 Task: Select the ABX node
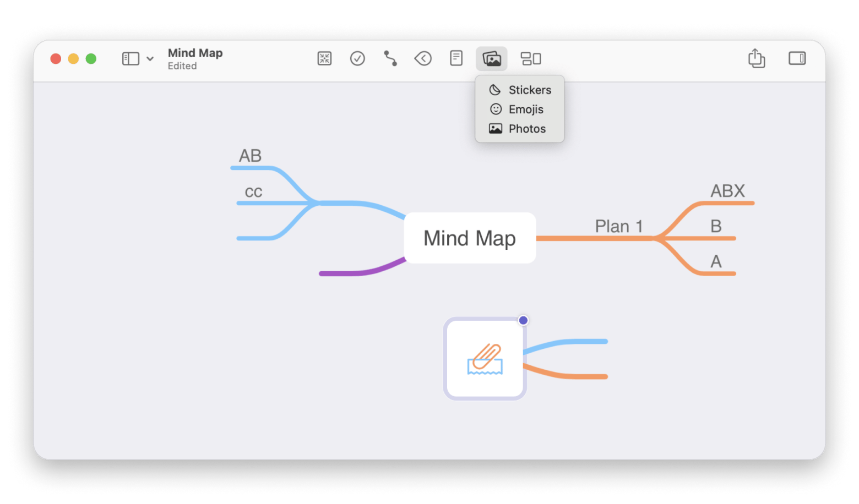727,191
